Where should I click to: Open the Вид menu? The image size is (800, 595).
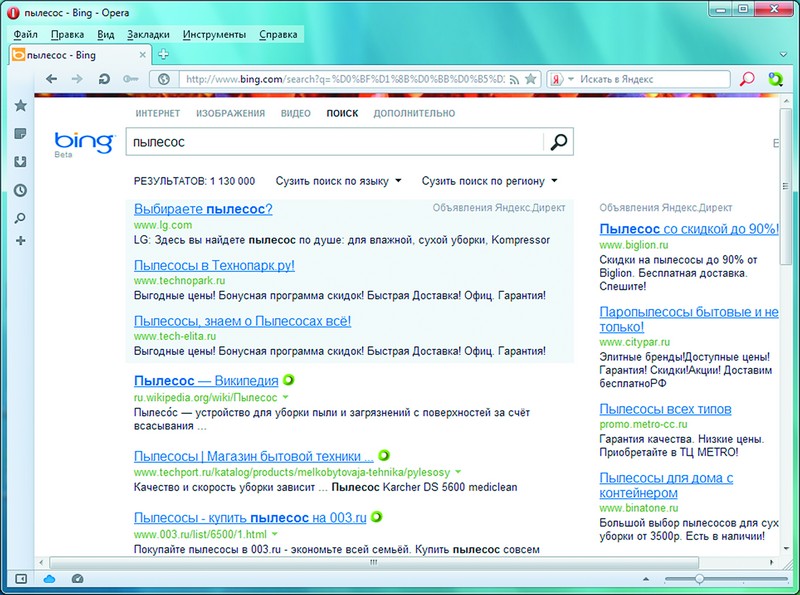click(106, 35)
